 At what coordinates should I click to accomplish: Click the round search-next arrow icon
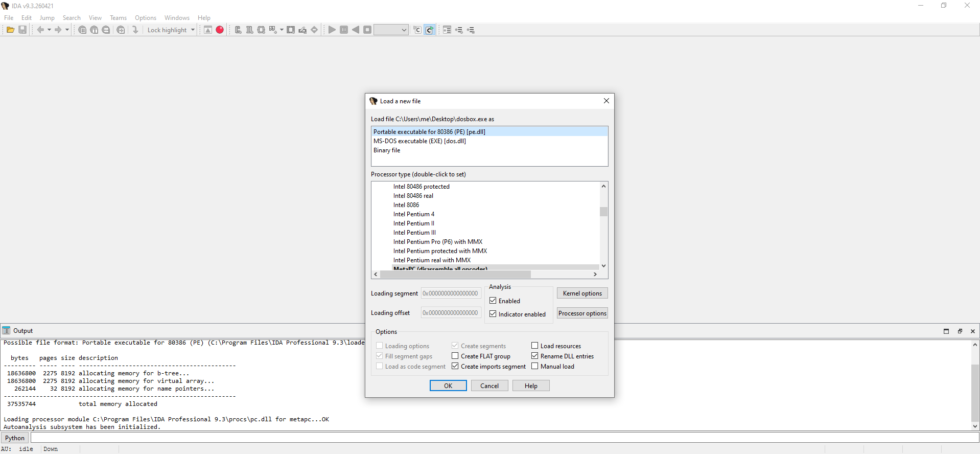121,30
